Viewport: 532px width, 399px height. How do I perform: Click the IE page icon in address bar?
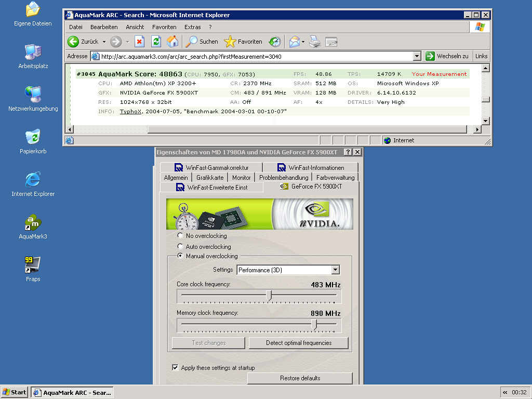click(96, 56)
